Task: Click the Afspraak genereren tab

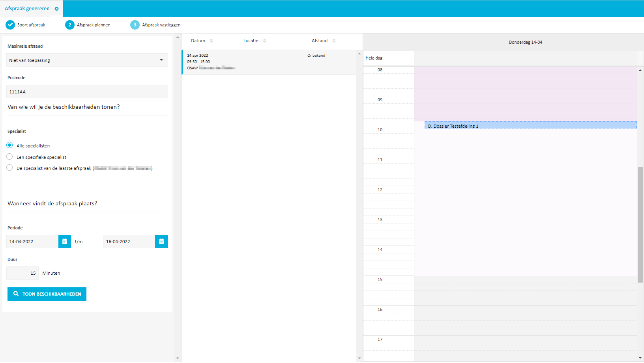Action: click(27, 9)
